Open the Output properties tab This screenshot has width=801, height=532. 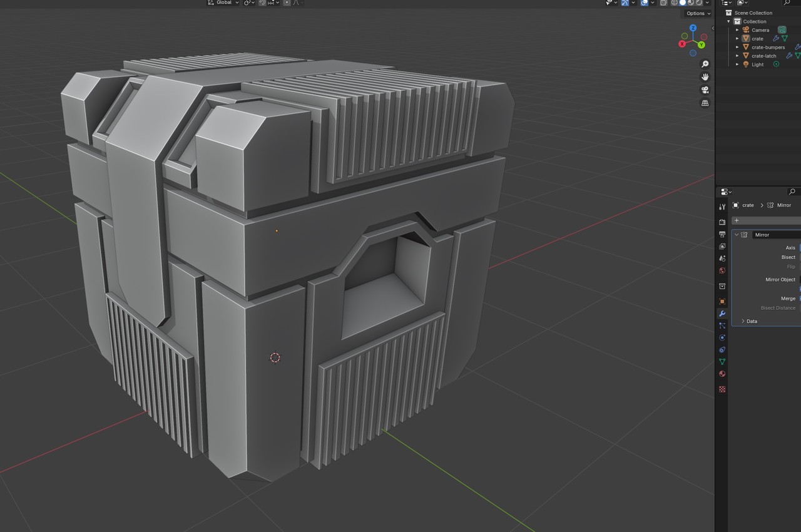click(722, 234)
